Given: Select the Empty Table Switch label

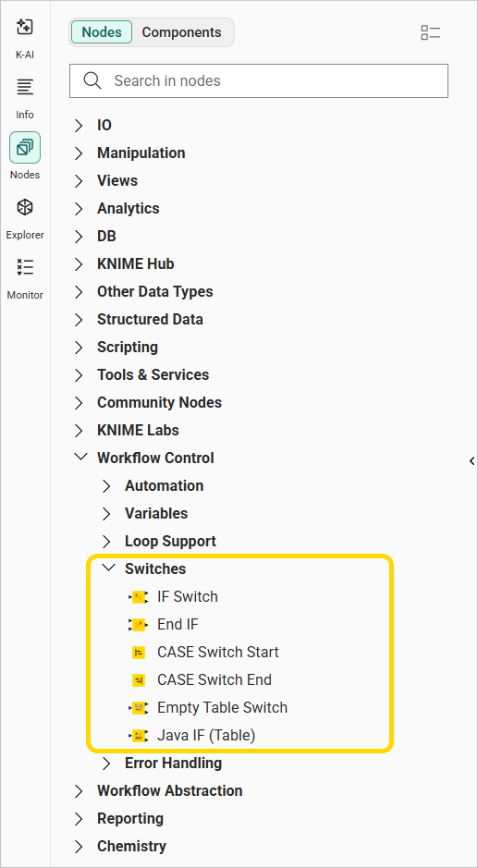Looking at the screenshot, I should pyautogui.click(x=222, y=707).
